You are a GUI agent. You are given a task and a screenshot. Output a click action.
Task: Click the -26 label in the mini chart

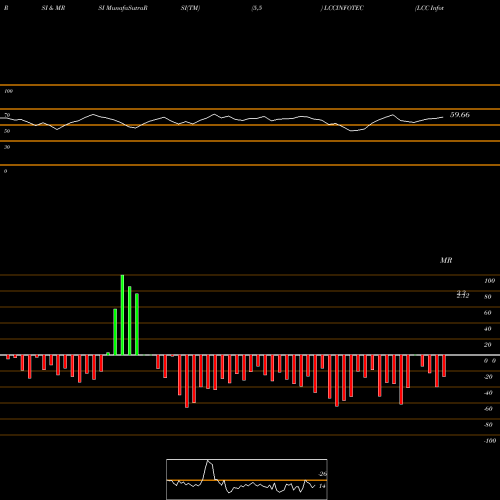[322, 474]
